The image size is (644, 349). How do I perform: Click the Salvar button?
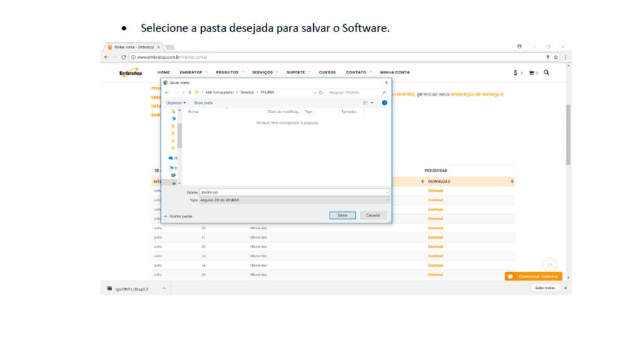click(342, 215)
